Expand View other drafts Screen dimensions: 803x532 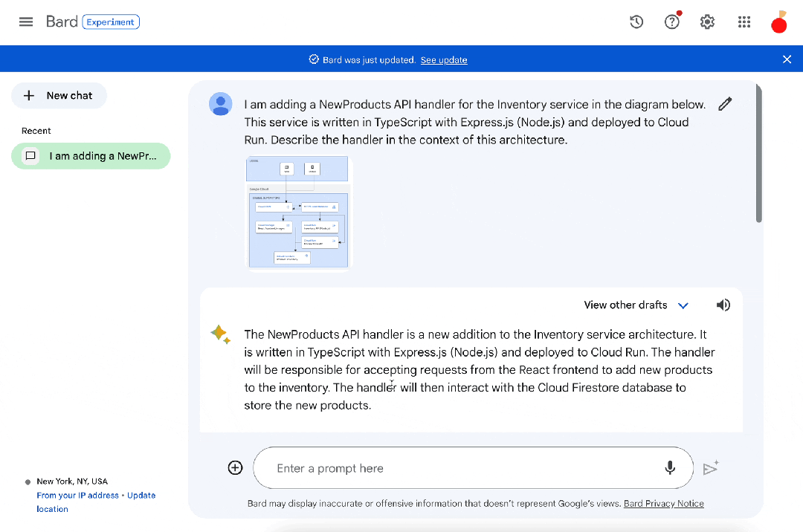[636, 305]
